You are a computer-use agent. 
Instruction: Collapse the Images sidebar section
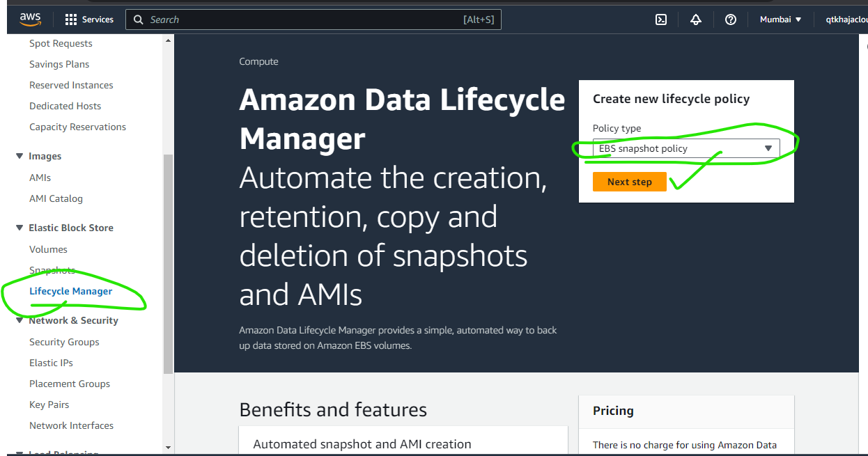[x=20, y=156]
